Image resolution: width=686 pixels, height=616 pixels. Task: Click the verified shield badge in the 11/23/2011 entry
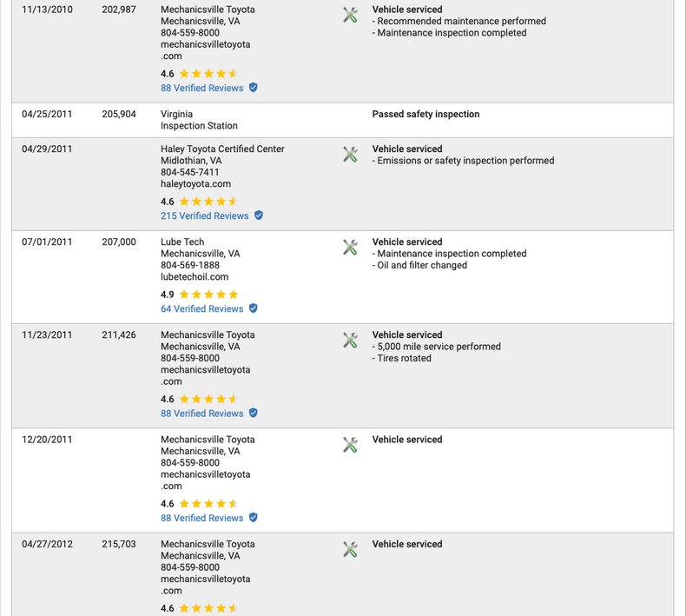254,414
